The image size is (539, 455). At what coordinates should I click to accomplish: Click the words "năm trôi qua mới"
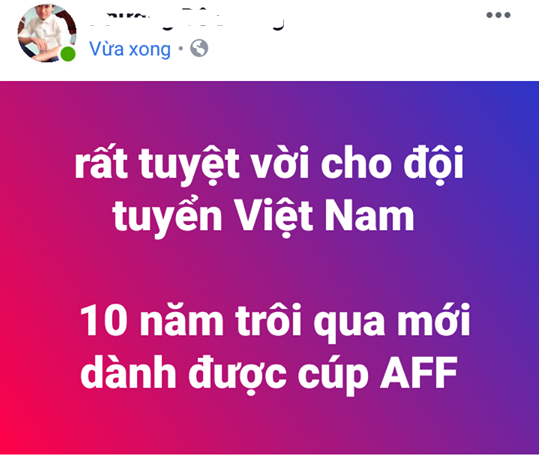pos(305,321)
